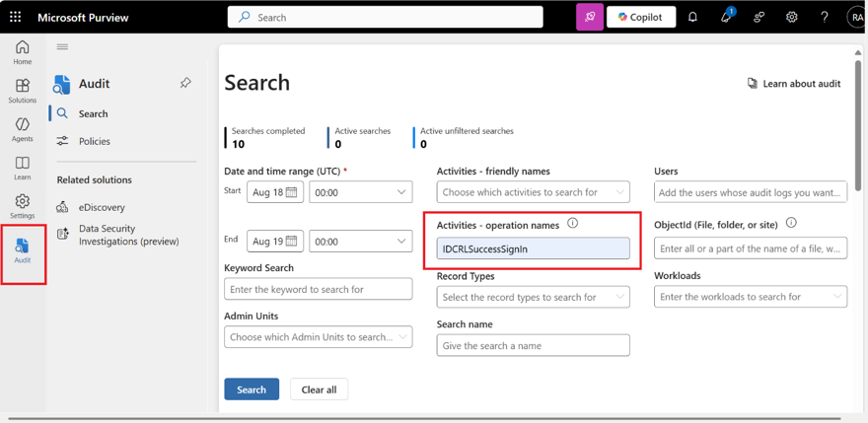Select Policies in Audit navigation

click(95, 141)
